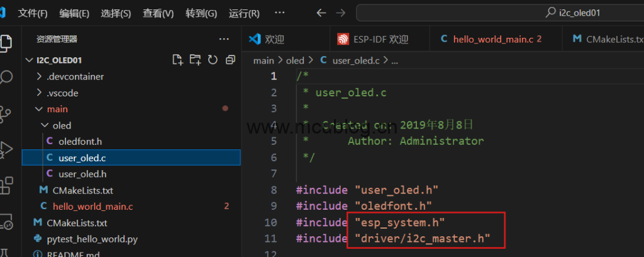Click the New File icon in explorer
Image resolution: width=644 pixels, height=257 pixels.
coord(178,60)
